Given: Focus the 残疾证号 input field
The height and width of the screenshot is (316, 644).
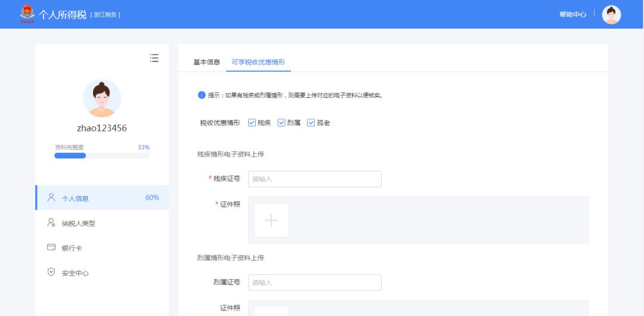Looking at the screenshot, I should 314,179.
